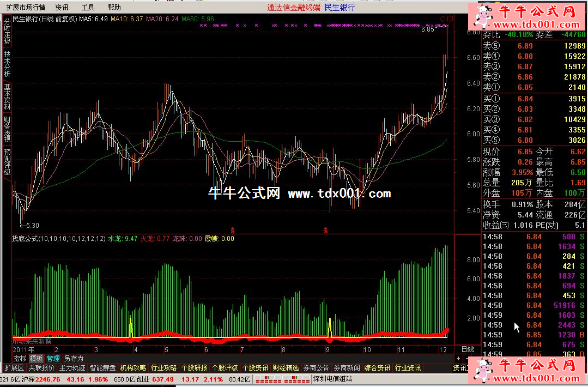Click the MA60: 5.96 indicator label
Image resolution: width=588 pixels, height=387 pixels.
[x=198, y=19]
